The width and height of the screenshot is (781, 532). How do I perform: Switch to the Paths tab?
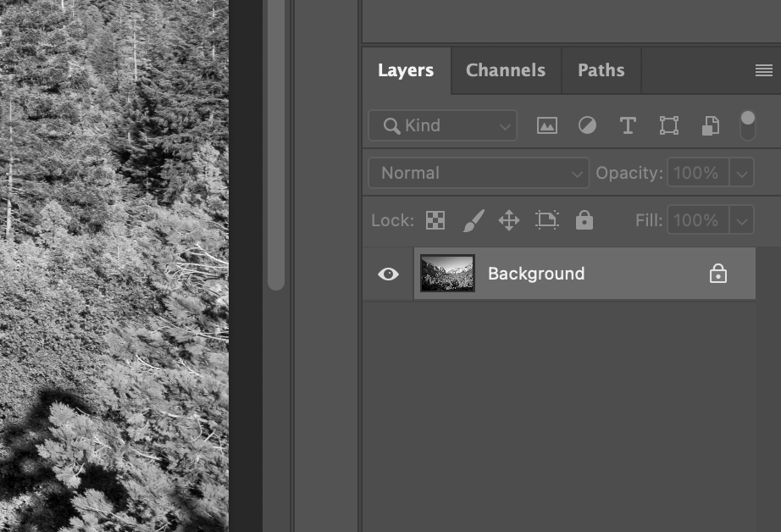(x=601, y=70)
